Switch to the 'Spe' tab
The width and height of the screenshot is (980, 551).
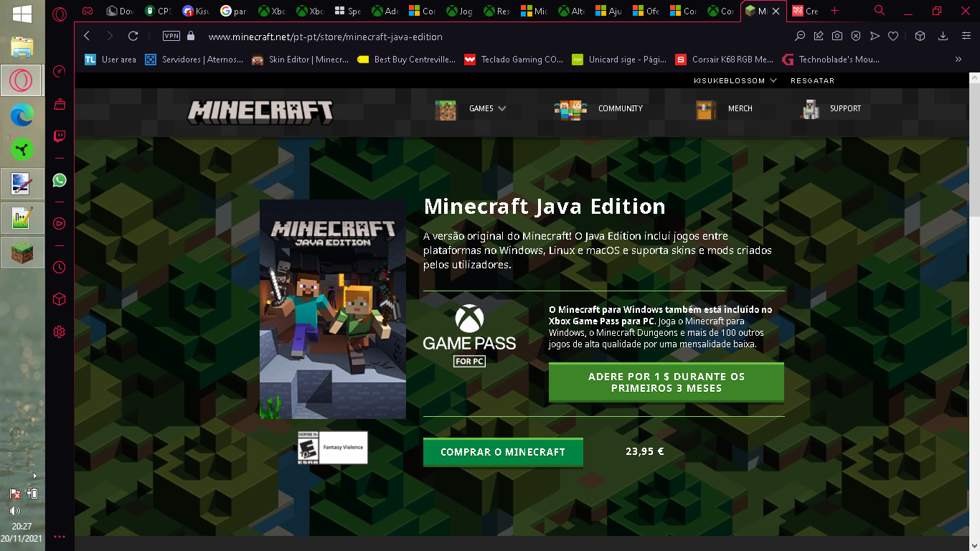[347, 11]
